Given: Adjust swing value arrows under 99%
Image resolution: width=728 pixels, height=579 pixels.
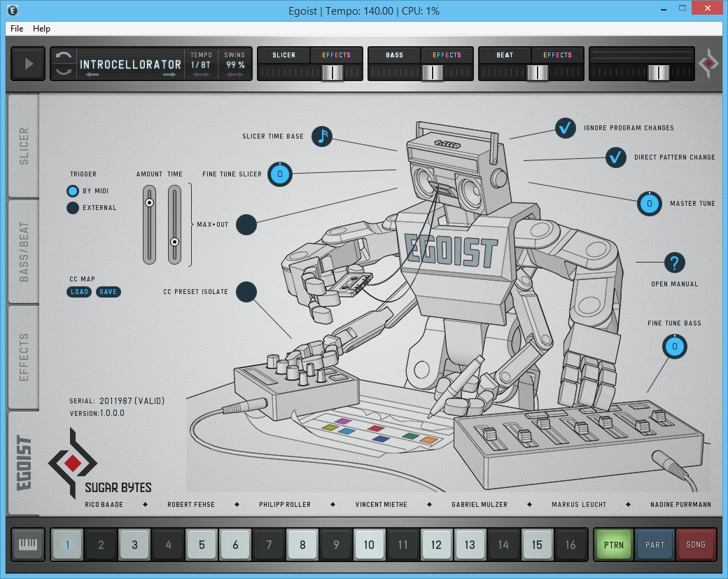Looking at the screenshot, I should point(235,75).
